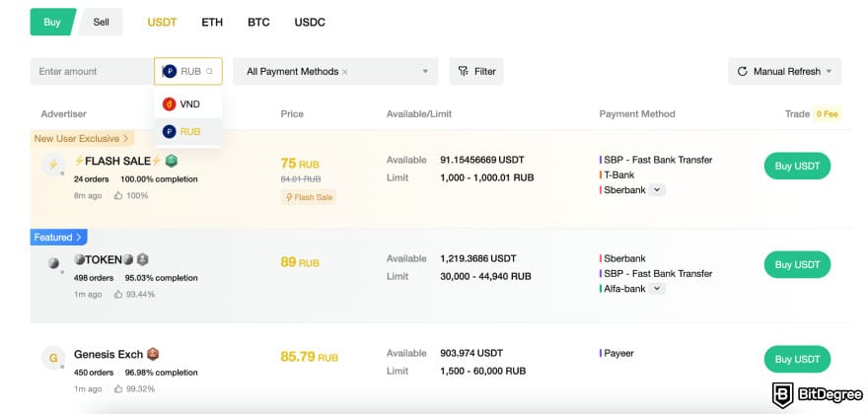Viewport: 868px width, 414px height.
Task: Click the Price column header
Action: (292, 114)
